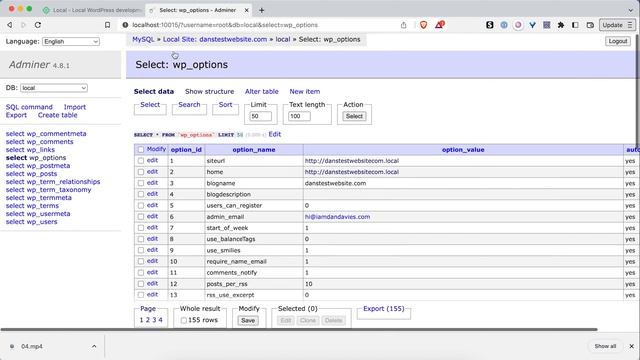Viewport: 640px width, 360px height.
Task: Expand the 04.mp4 download options chevron
Action: [94, 346]
